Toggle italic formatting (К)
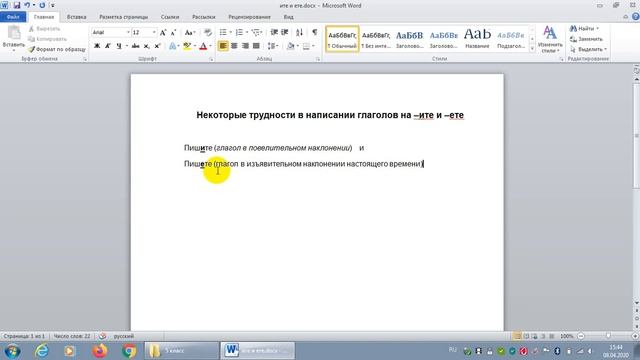Screen dimensions: 640x360 [x=108, y=46]
